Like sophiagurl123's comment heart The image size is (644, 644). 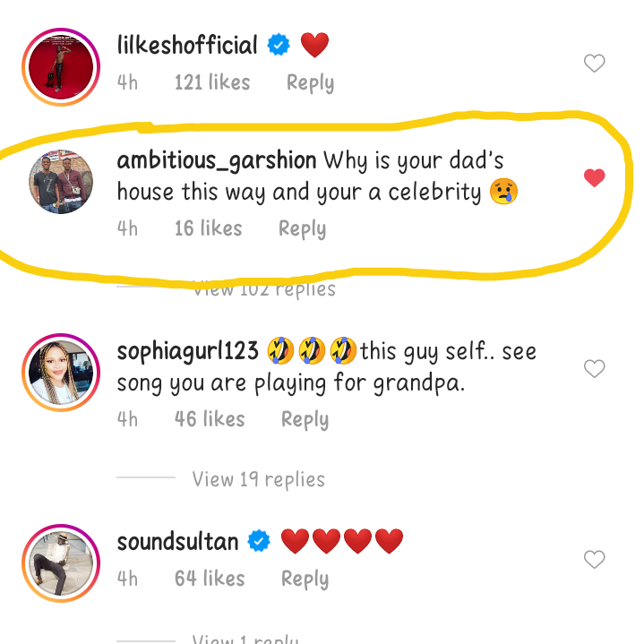(594, 369)
